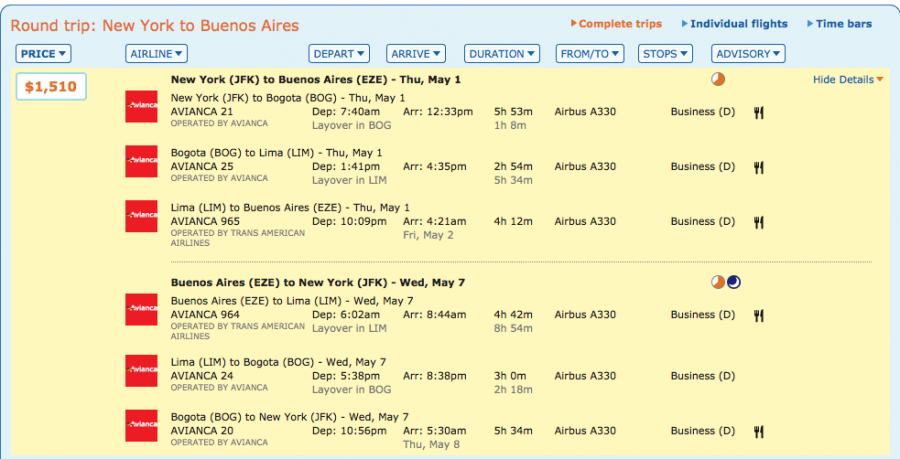Click Avianca logo for flight AVIANCA 964

click(141, 309)
